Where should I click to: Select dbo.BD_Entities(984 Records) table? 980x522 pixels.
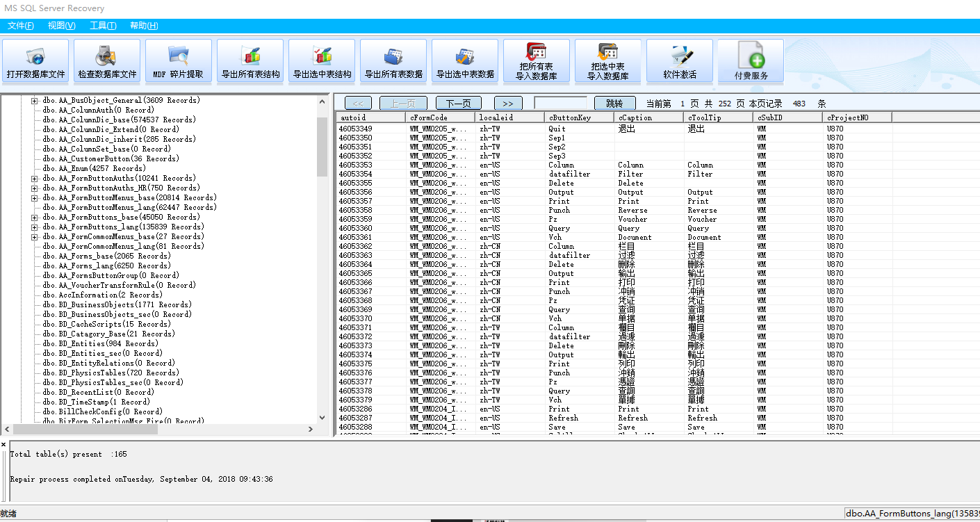tap(100, 343)
